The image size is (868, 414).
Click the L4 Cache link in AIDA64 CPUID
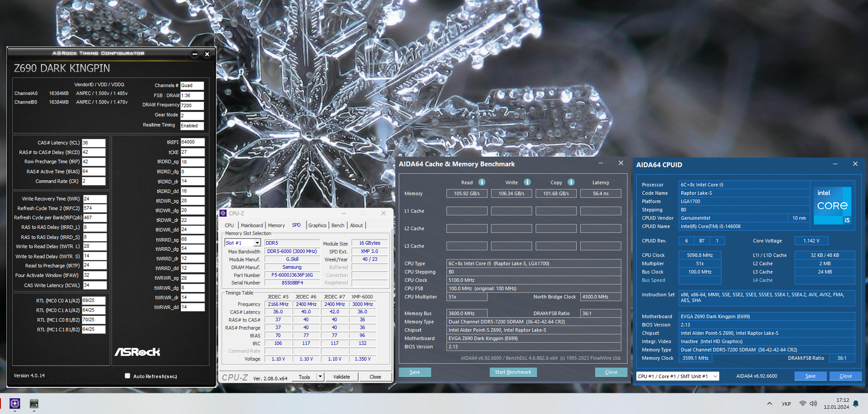click(763, 280)
